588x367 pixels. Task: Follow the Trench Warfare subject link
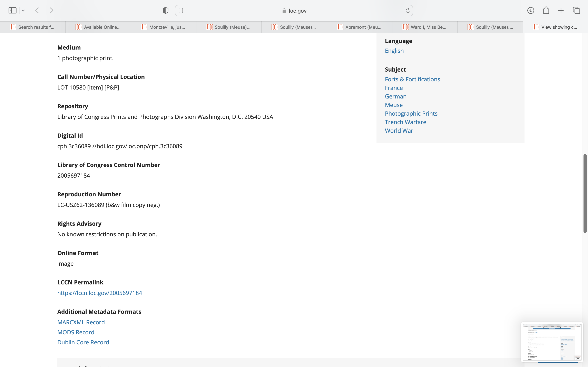[x=405, y=122]
